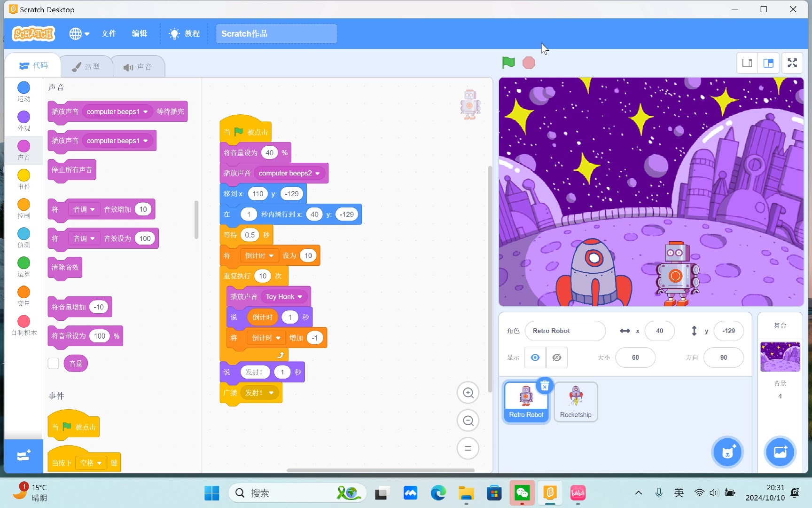This screenshot has width=812, height=508.
Task: Delete the Retro Robot sprite with trash icon
Action: pos(545,386)
